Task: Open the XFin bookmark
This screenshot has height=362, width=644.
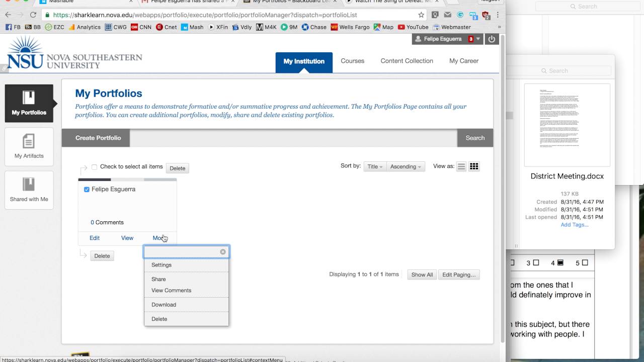Action: pyautogui.click(x=218, y=27)
